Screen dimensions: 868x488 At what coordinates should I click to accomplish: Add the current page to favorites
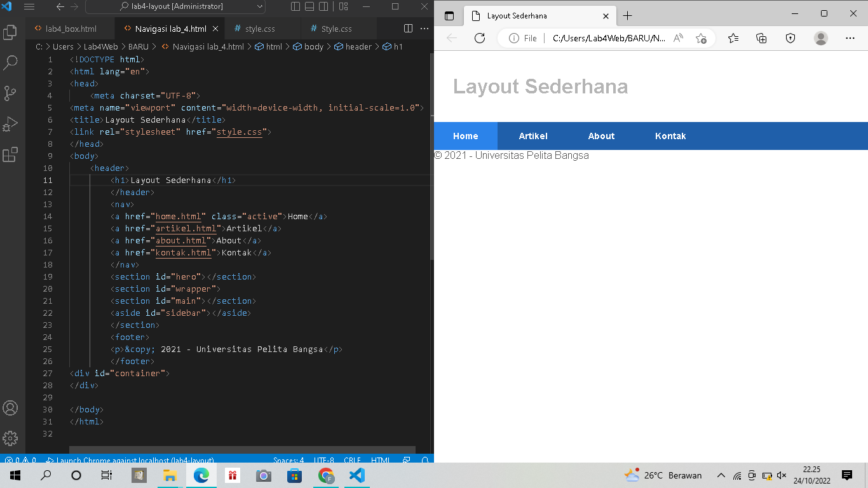(x=702, y=38)
